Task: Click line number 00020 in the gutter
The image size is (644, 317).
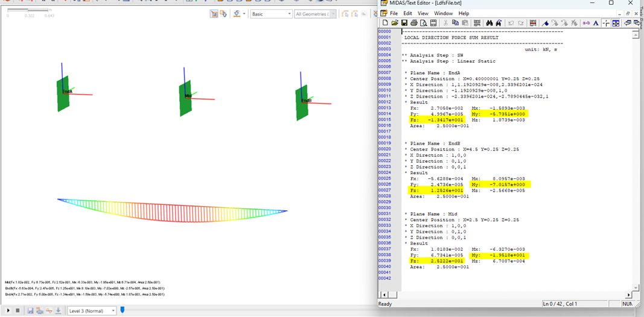Action: 384,149
